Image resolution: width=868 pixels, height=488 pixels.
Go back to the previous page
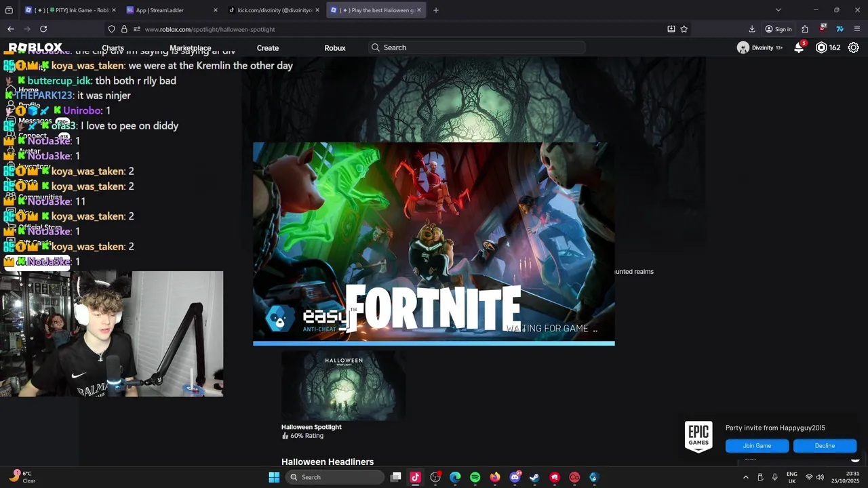11,29
